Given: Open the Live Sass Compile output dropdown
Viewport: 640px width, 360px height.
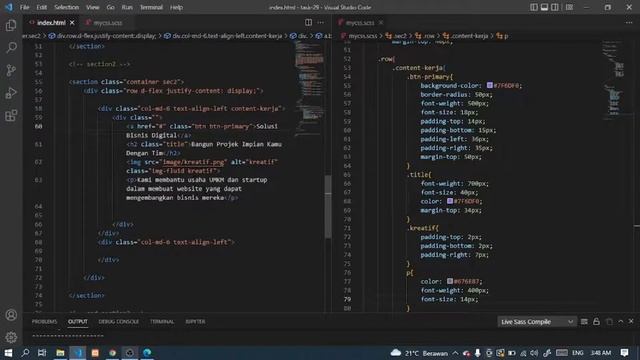Looking at the screenshot, I should (x=537, y=322).
